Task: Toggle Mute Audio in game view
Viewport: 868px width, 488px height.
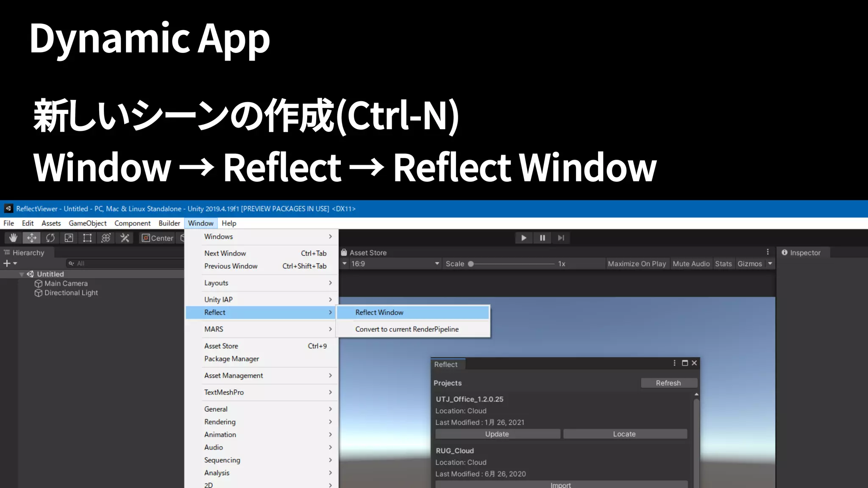Action: click(691, 263)
